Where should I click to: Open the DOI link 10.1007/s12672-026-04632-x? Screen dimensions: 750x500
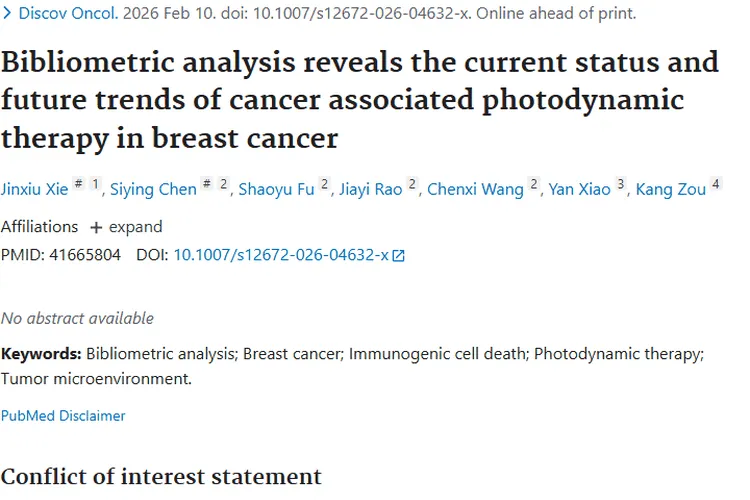[x=281, y=255]
